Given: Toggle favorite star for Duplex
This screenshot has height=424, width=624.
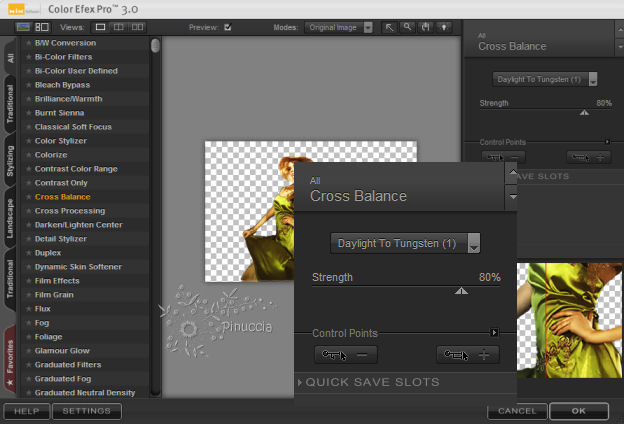Looking at the screenshot, I should tap(29, 253).
